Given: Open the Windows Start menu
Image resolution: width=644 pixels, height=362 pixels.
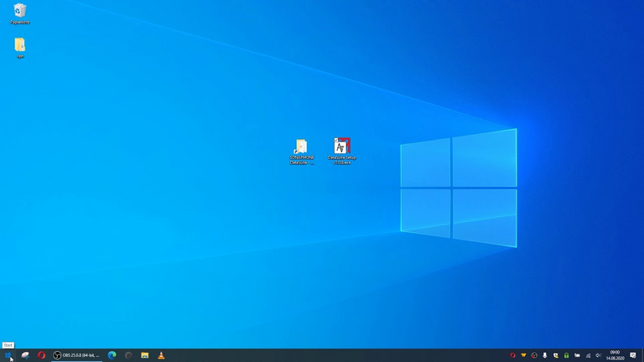Looking at the screenshot, I should (x=8, y=355).
